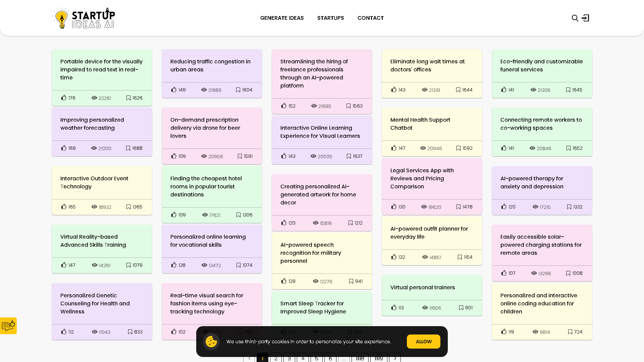Click the ALLOW button on the cookie banner
The width and height of the screenshot is (644, 362).
[423, 341]
